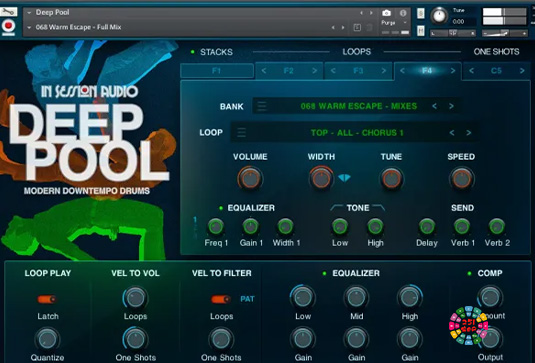Image resolution: width=535 pixels, height=363 pixels.
Task: Switch to the LOOPS section
Action: [357, 52]
